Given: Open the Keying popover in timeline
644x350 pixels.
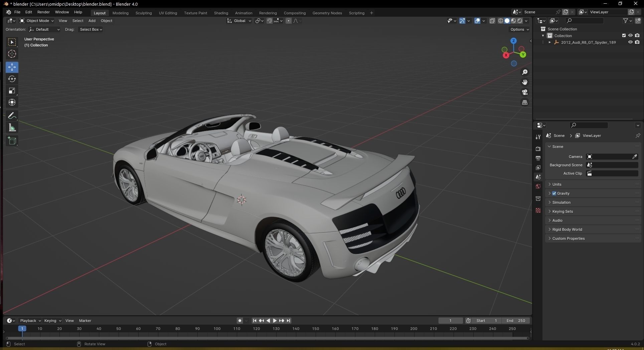Looking at the screenshot, I should tap(52, 321).
